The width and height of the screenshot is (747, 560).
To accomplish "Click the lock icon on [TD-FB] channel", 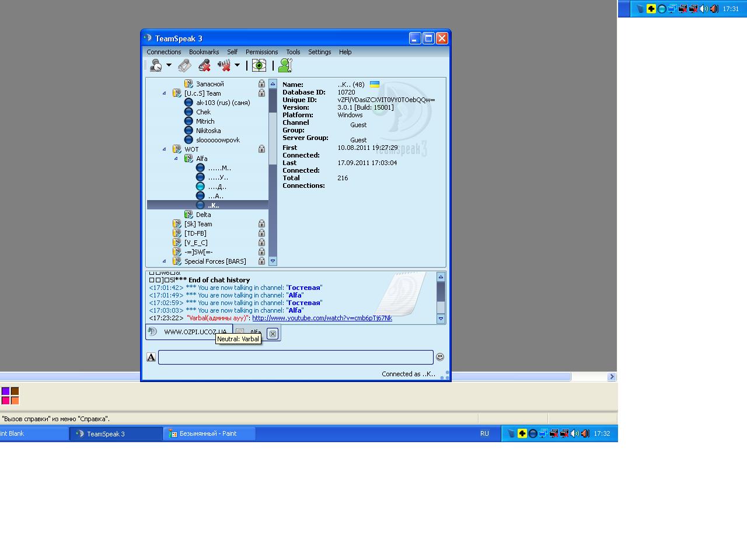I will pyautogui.click(x=261, y=233).
